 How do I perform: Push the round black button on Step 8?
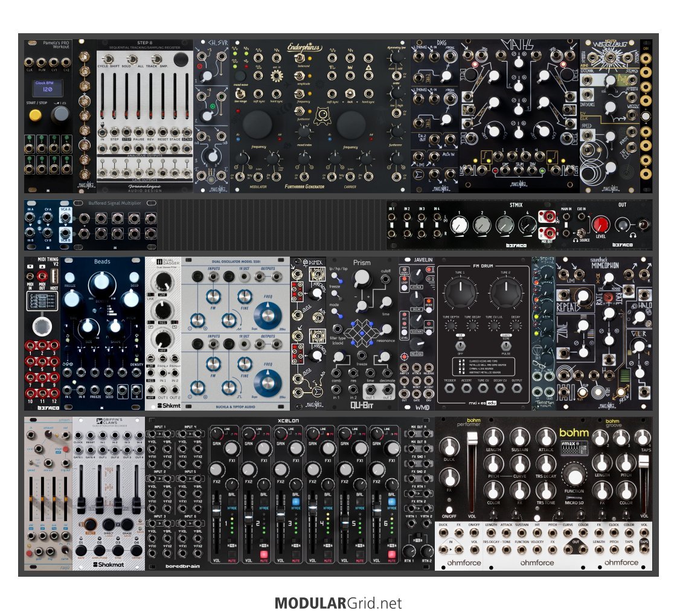pos(181,59)
